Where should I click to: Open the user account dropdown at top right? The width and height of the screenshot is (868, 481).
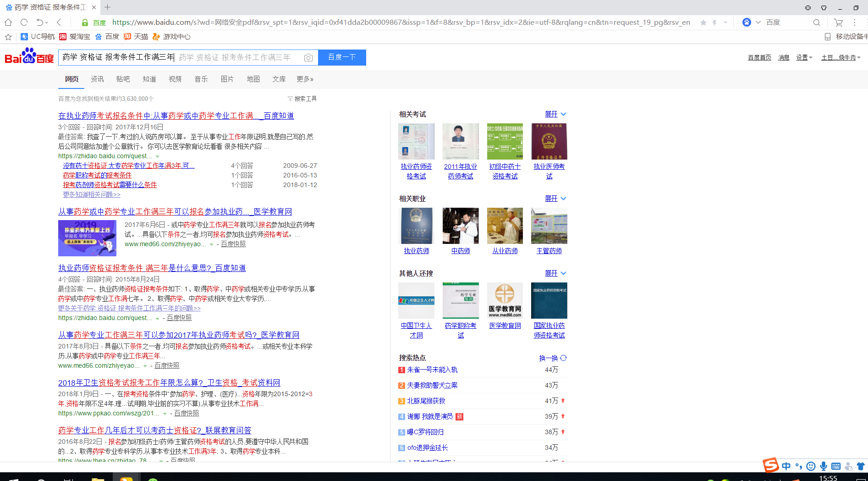point(841,57)
